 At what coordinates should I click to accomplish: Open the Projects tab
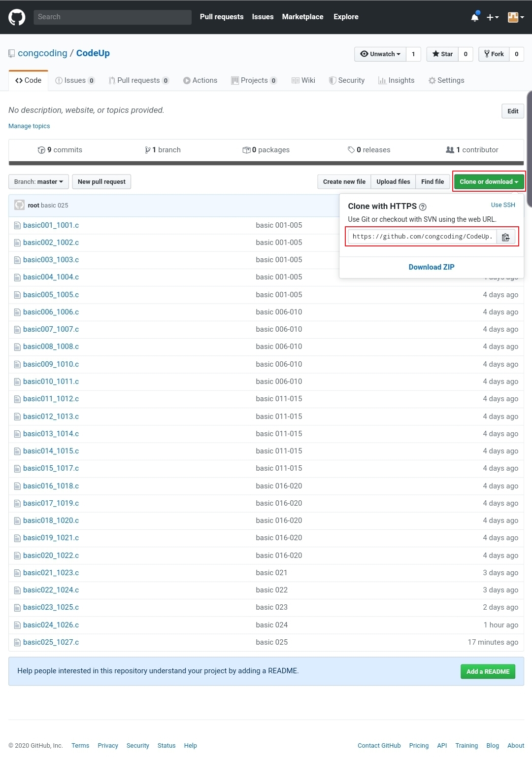pyautogui.click(x=254, y=80)
